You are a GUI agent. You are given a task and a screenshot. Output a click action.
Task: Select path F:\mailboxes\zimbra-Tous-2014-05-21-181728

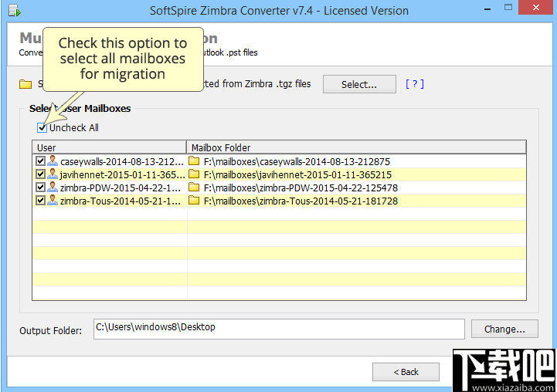coord(301,201)
